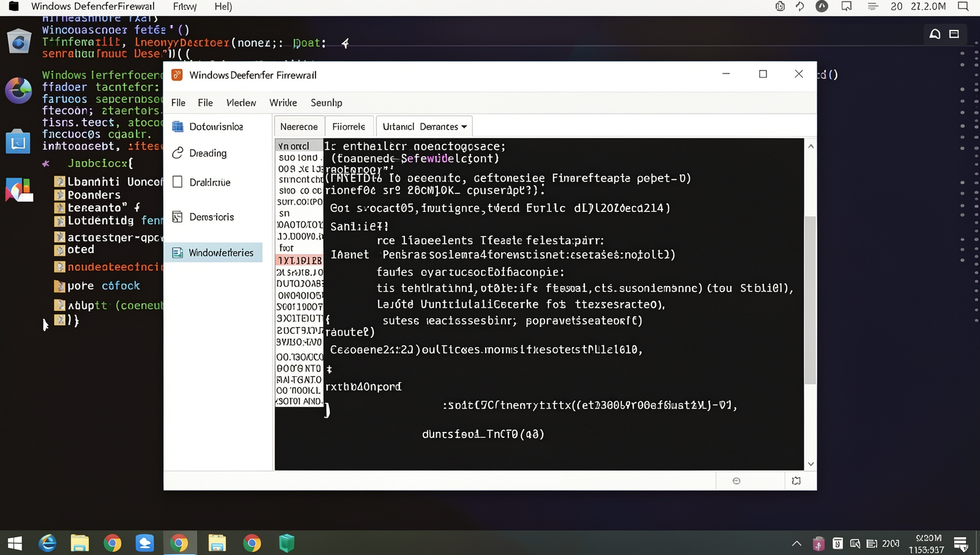Show hidden tray icons chevron
Image resolution: width=980 pixels, height=555 pixels.
[796, 543]
